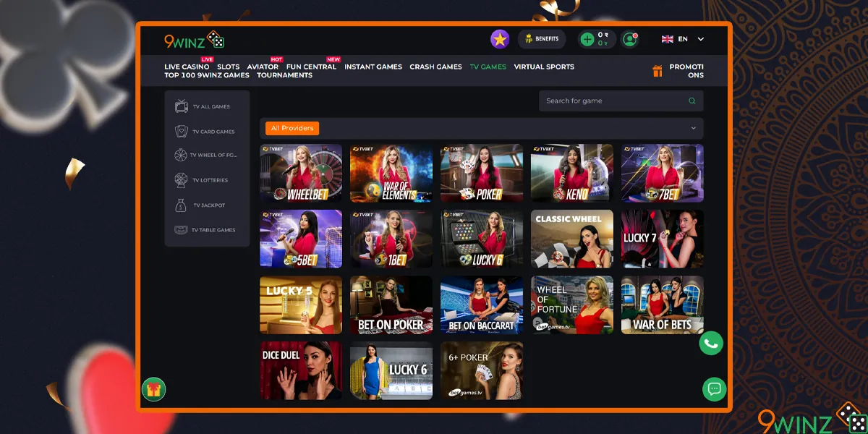Open the 1Bet game thumbnail
Image resolution: width=868 pixels, height=434 pixels.
point(391,239)
